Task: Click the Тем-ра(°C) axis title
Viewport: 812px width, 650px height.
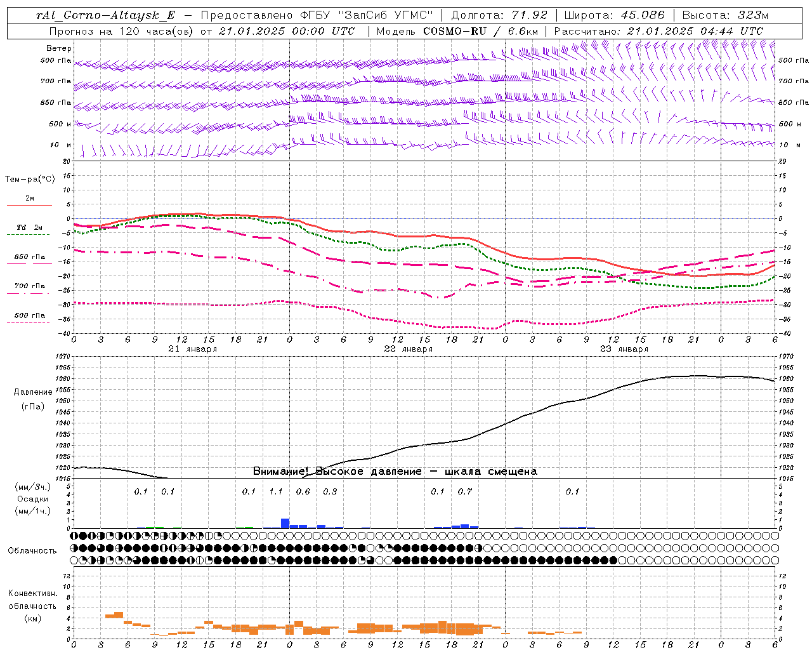Action: [30, 180]
